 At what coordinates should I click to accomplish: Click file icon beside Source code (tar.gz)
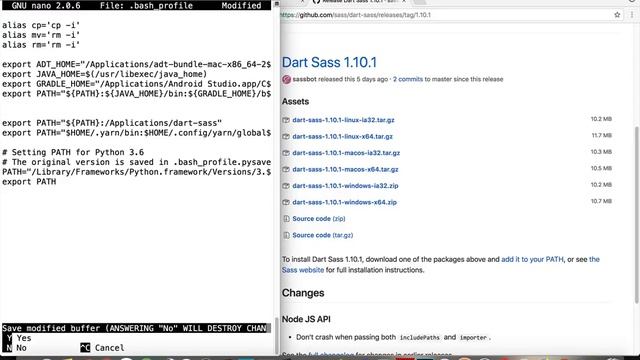pyautogui.click(x=286, y=235)
